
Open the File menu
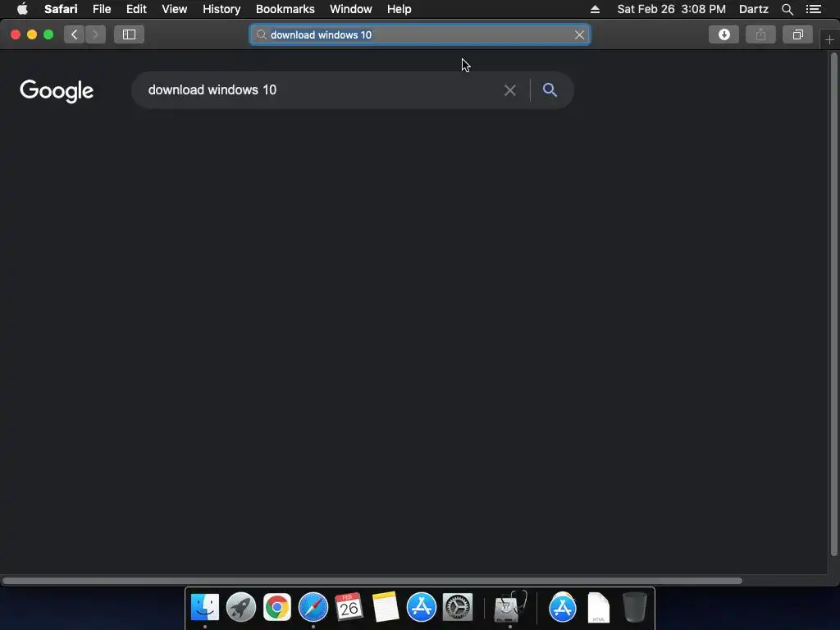pos(102,9)
